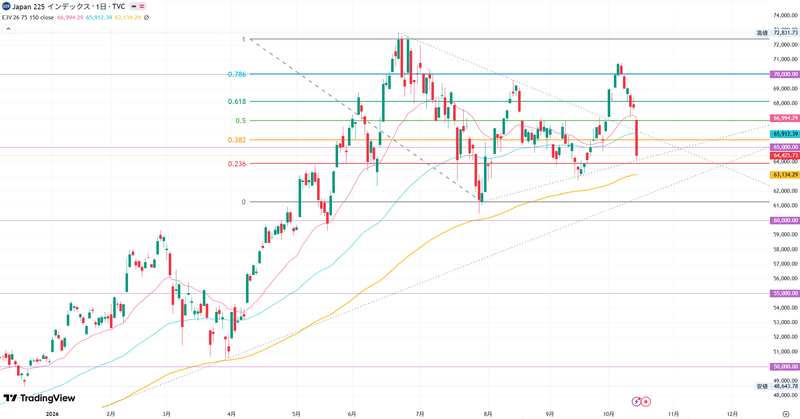Viewport: 800px width, 419px height.
Task: Click the pink data-mode icon beside TVC
Action: (x=142, y=7)
